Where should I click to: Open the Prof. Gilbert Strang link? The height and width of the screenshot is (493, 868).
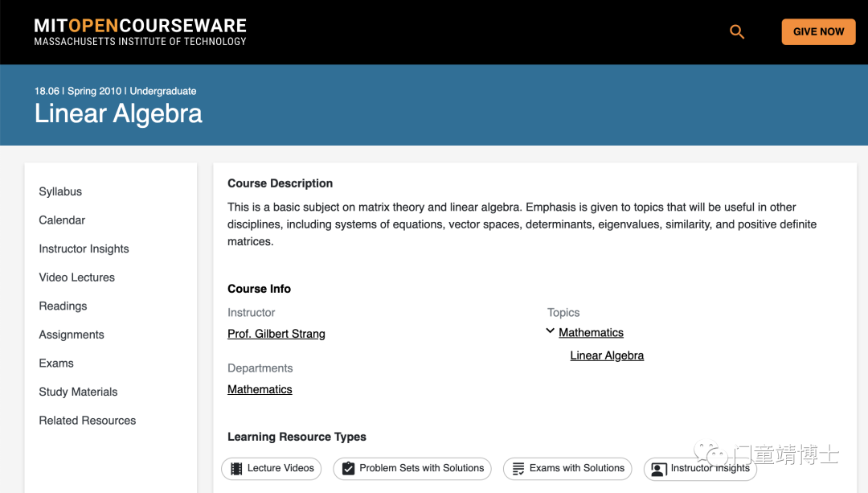click(276, 334)
